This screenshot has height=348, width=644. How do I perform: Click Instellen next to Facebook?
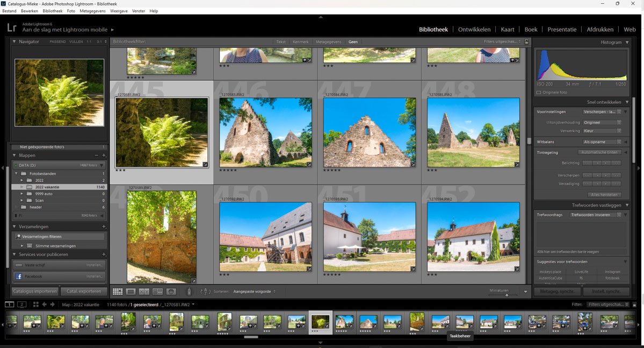click(94, 276)
